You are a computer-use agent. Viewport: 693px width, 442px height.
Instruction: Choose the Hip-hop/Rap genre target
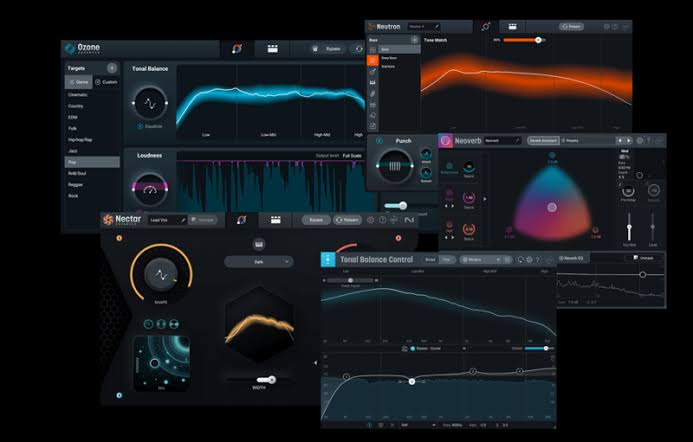(80, 140)
